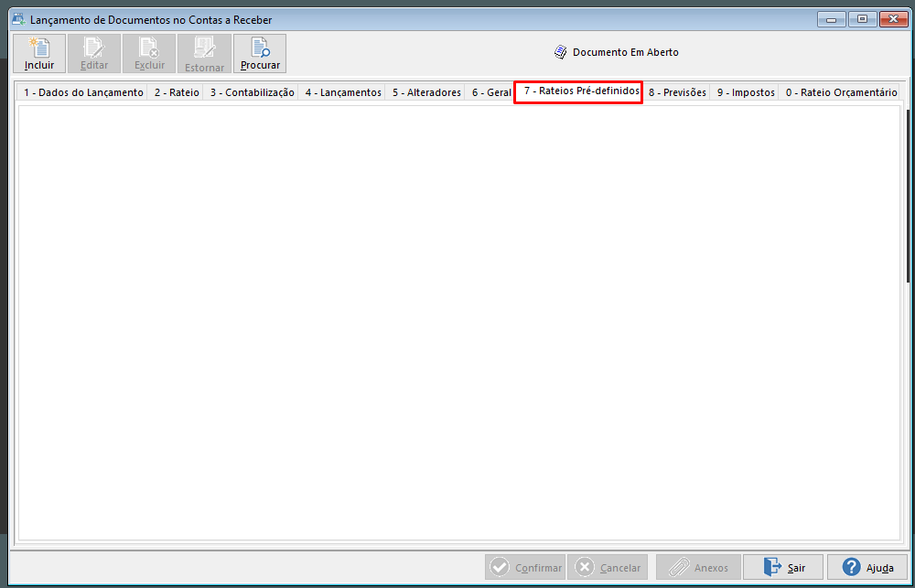Open the 0 - Rateio Orçamentário tab
915x588 pixels.
click(841, 92)
